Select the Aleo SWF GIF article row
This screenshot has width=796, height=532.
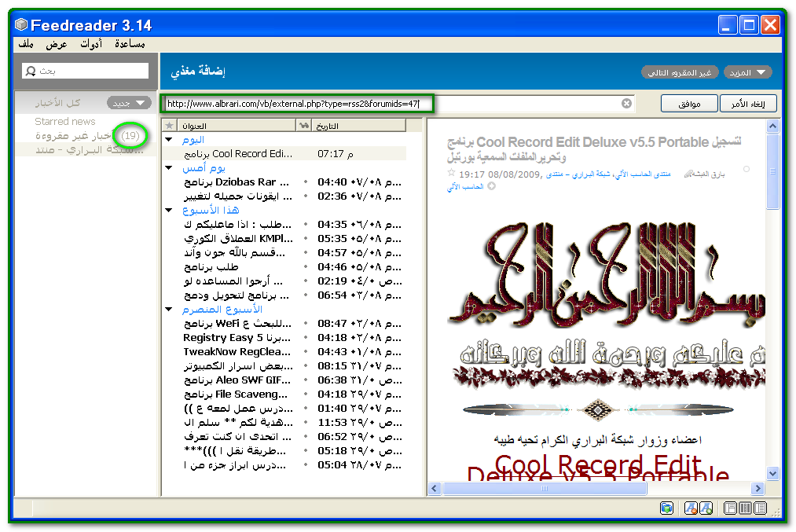pos(284,380)
